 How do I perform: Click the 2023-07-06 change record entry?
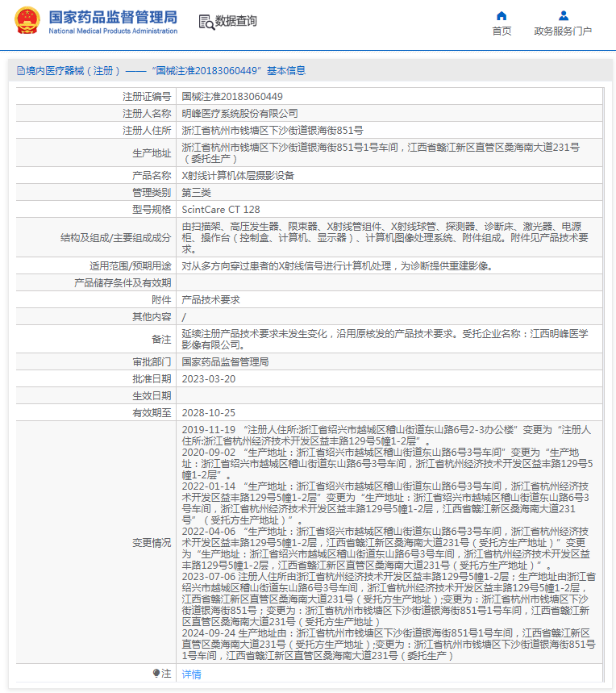(389, 599)
